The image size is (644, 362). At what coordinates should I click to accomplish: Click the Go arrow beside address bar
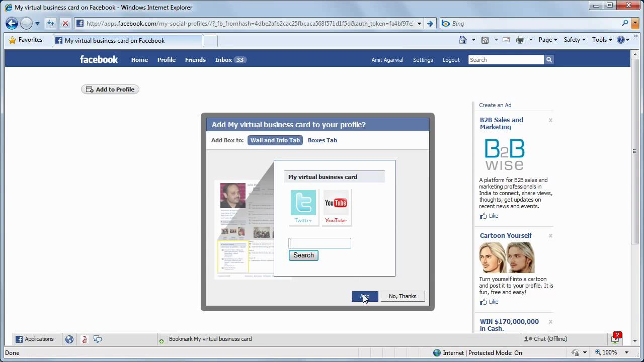430,23
